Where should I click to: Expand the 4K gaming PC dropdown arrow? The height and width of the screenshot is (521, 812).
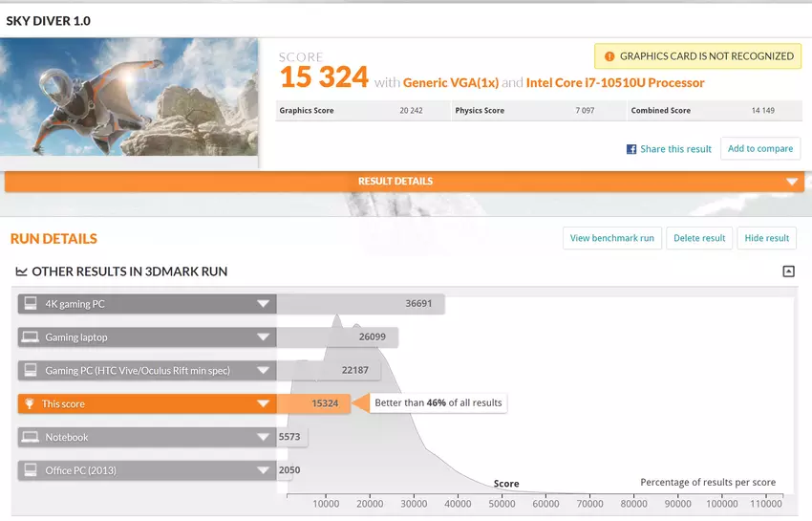coord(263,304)
